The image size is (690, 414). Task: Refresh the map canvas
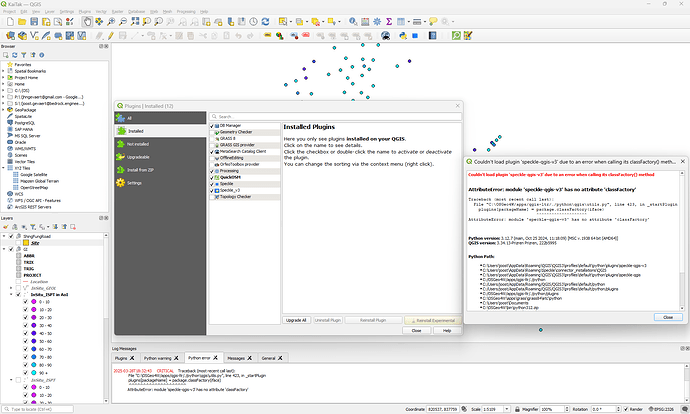tap(265, 22)
